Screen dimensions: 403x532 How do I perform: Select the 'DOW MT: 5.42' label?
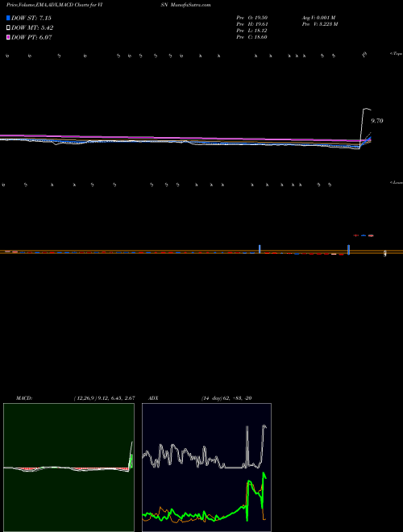[32, 28]
